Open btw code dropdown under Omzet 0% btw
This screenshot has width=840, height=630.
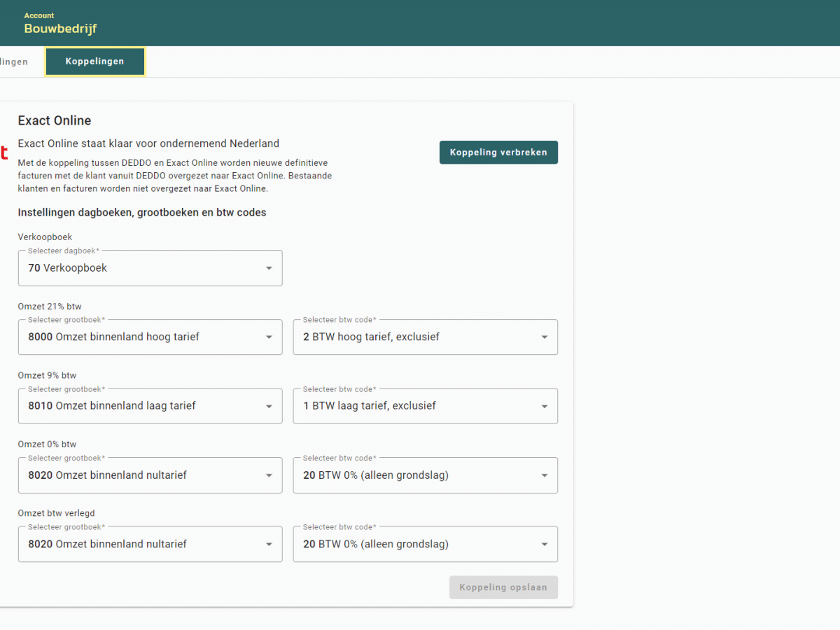coord(425,475)
